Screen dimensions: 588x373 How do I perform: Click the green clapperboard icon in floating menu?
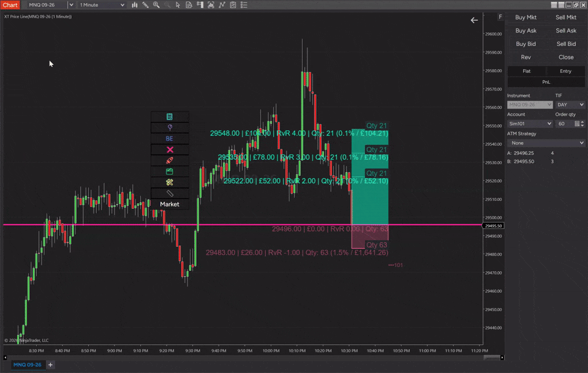pos(170,171)
